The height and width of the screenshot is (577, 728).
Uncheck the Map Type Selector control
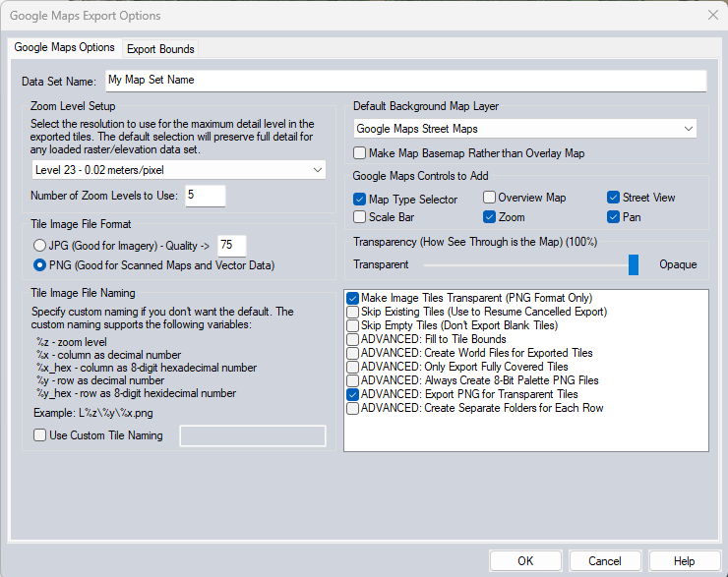point(360,199)
